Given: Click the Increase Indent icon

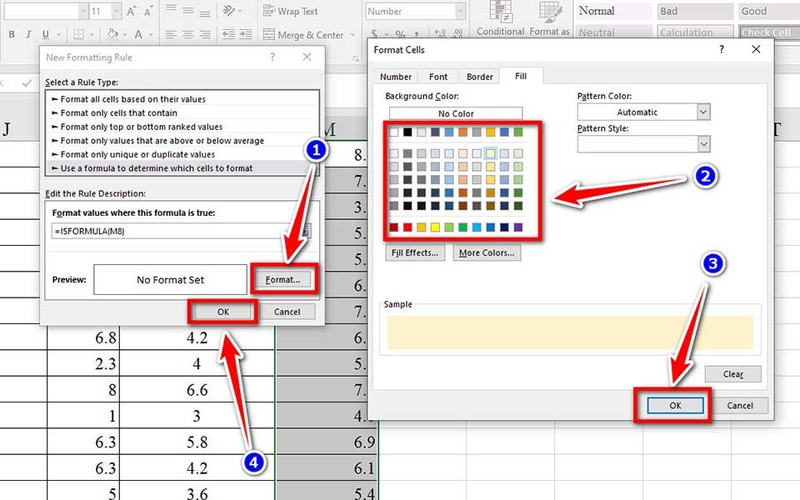Looking at the screenshot, I should [x=246, y=34].
